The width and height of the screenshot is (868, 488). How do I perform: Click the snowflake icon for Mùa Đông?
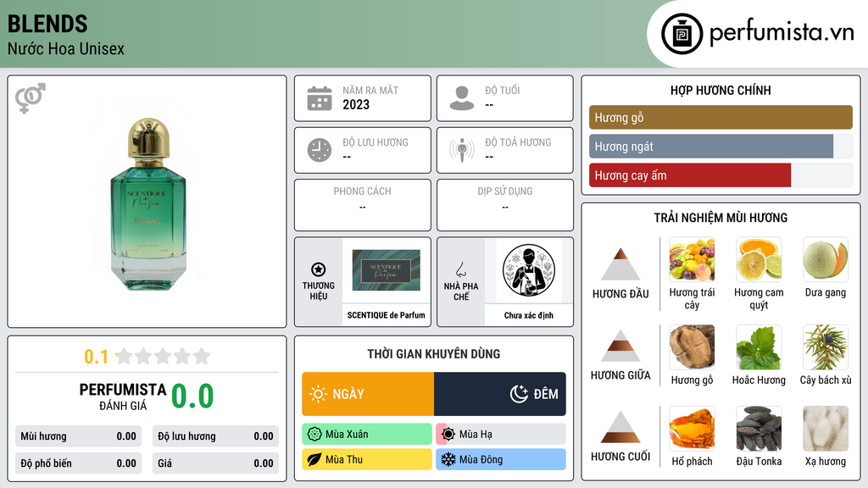(448, 460)
